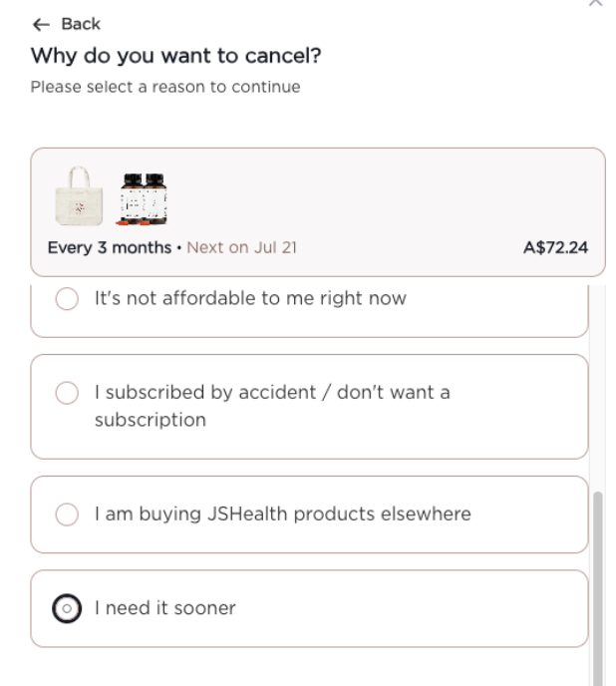Click the "Back" link text
Viewport: 616px width, 686px height.
click(x=81, y=24)
